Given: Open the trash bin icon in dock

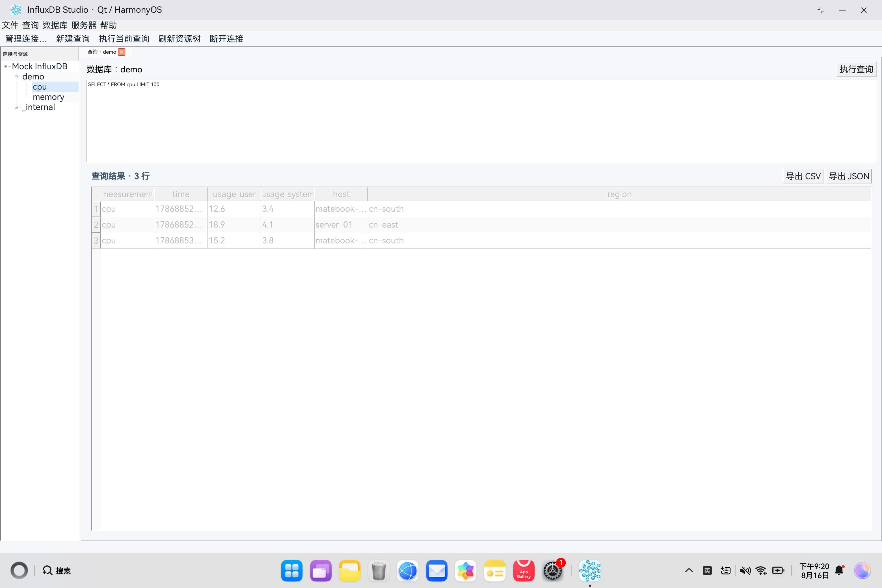Looking at the screenshot, I should point(379,571).
